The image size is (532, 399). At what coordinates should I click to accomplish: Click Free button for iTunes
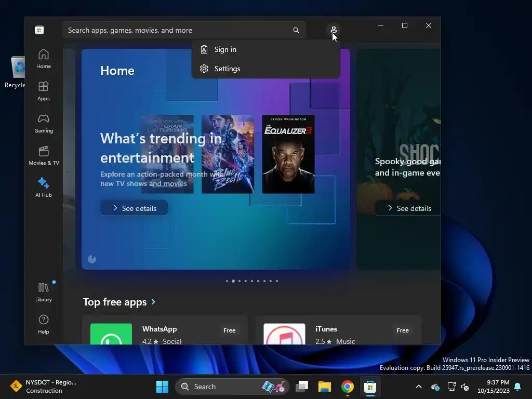[403, 330]
